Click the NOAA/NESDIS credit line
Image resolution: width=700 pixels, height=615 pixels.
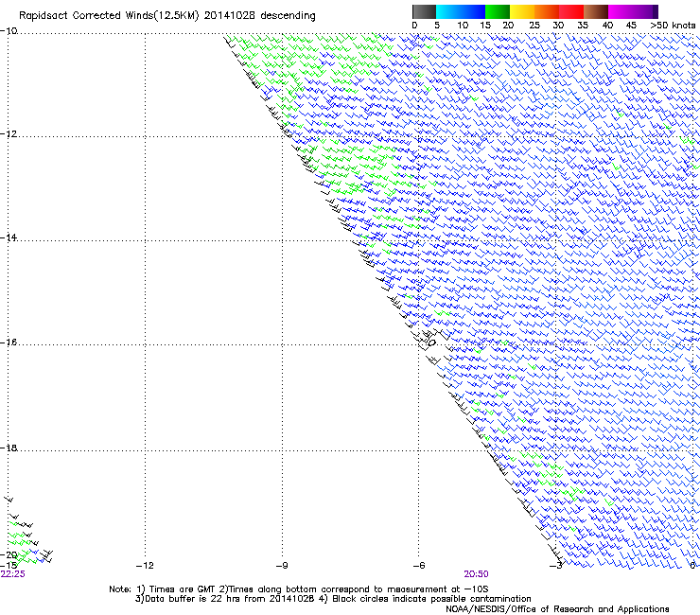tap(557, 609)
